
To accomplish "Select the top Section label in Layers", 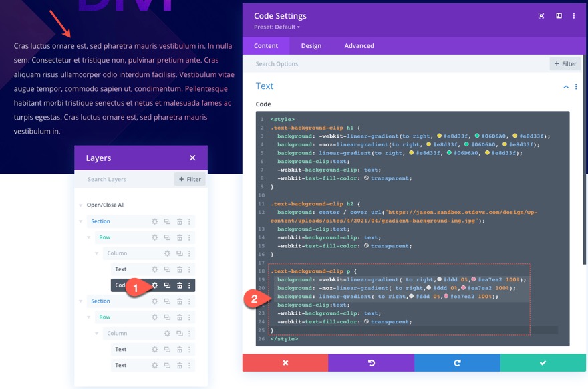I will click(x=100, y=221).
